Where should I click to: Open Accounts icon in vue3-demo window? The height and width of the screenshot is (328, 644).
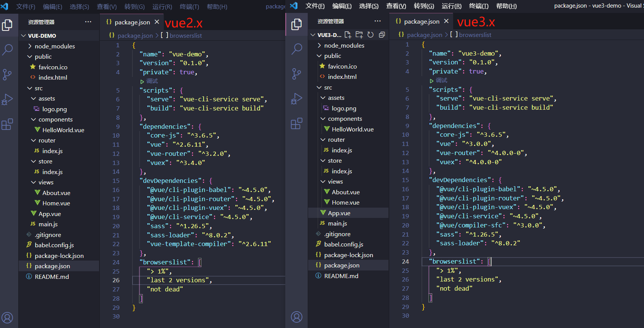[297, 317]
